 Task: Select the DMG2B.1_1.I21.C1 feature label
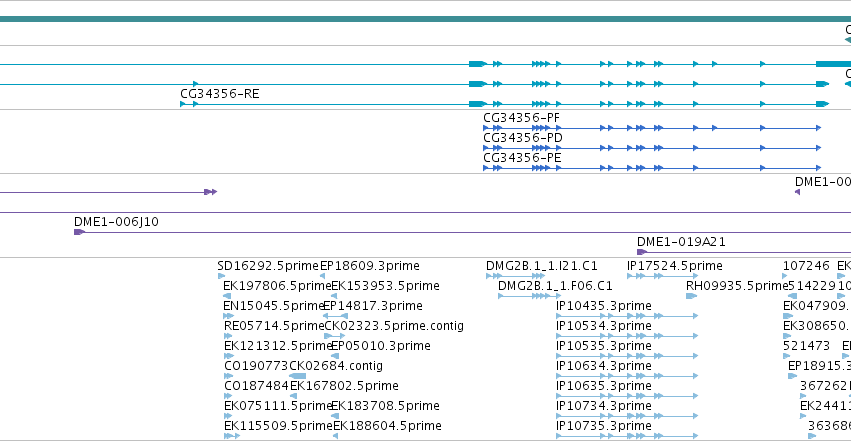coord(542,266)
